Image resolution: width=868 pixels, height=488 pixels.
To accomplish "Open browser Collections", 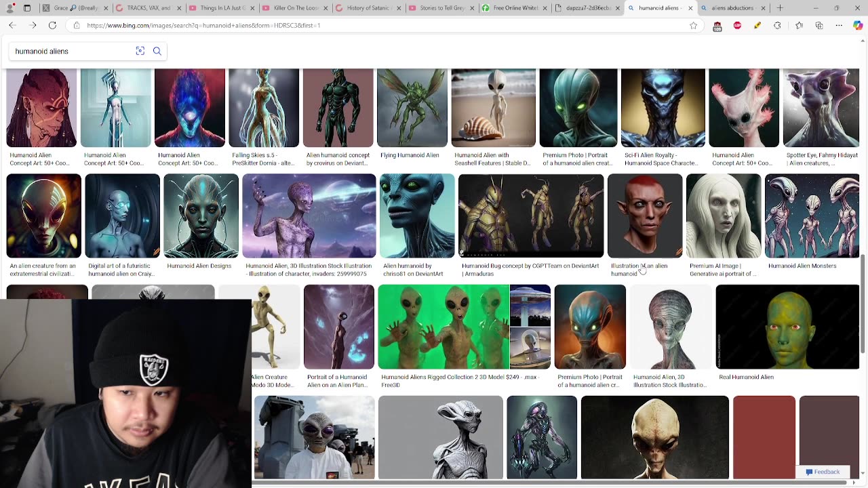I will [819, 25].
